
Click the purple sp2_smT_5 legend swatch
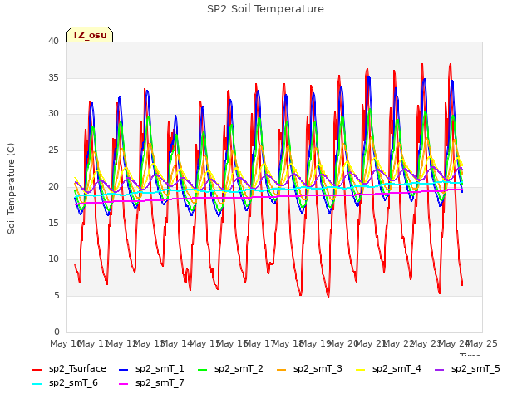click(x=440, y=369)
